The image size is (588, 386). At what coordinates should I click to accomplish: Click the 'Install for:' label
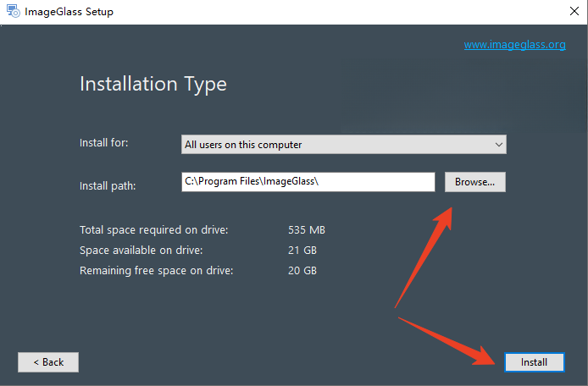coord(104,143)
